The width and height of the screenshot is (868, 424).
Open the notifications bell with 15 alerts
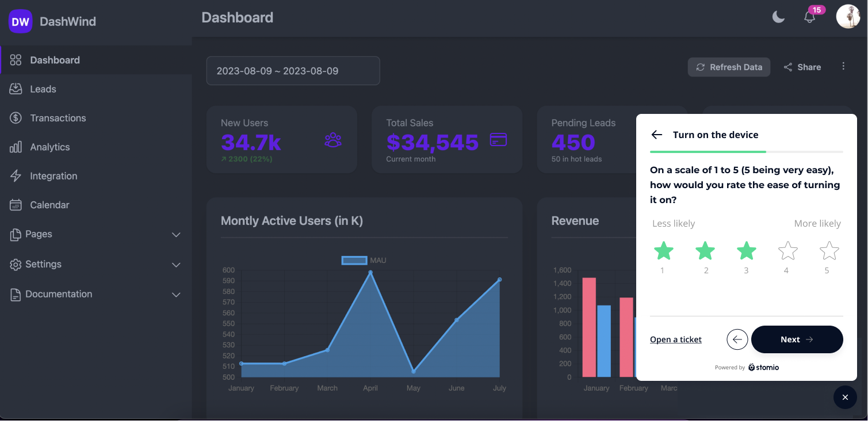[x=810, y=17]
